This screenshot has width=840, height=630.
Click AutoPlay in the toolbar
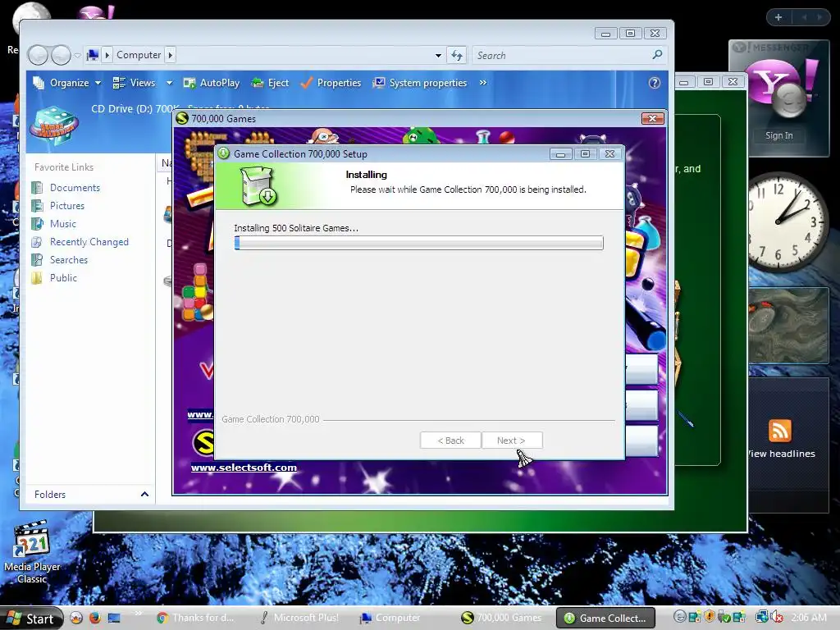pos(212,83)
